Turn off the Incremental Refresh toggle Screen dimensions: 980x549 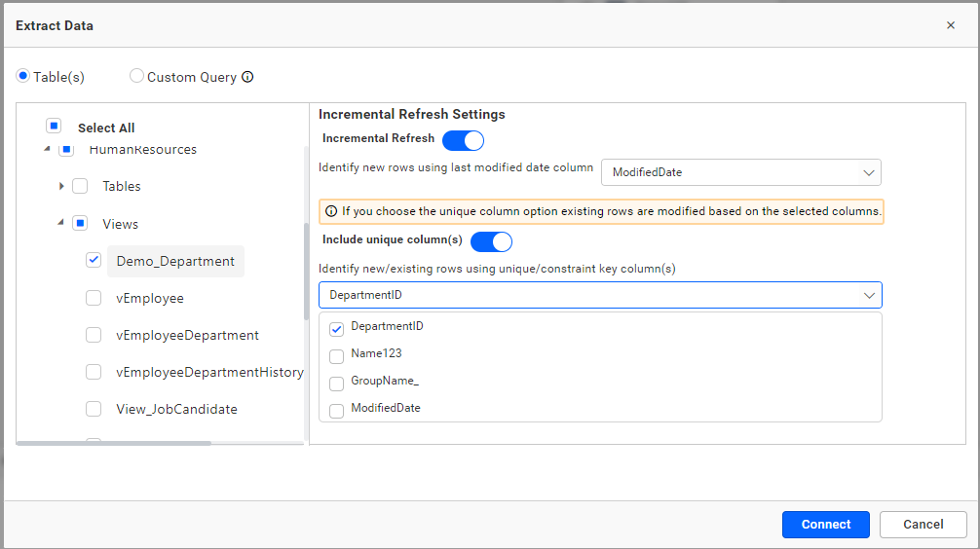point(463,140)
